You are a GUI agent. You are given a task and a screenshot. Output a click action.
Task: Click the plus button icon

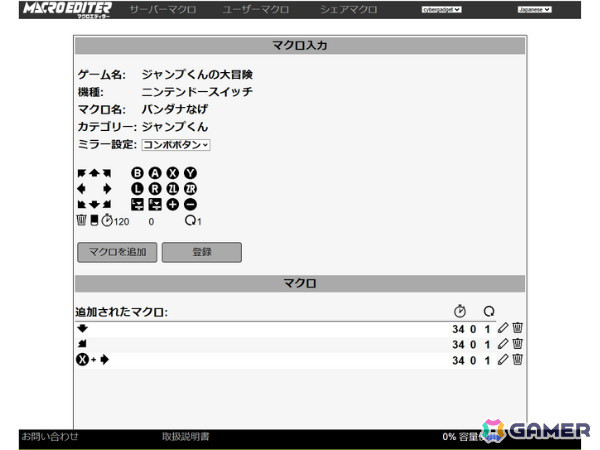[x=173, y=204]
